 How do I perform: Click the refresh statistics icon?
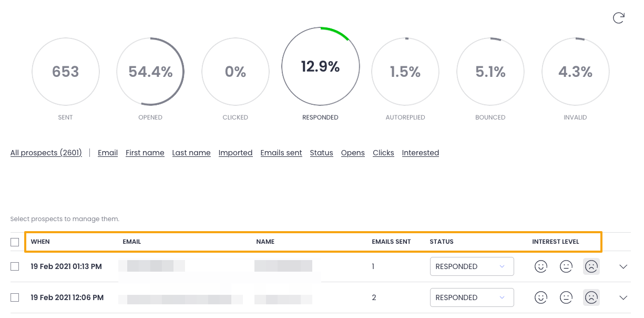[619, 18]
